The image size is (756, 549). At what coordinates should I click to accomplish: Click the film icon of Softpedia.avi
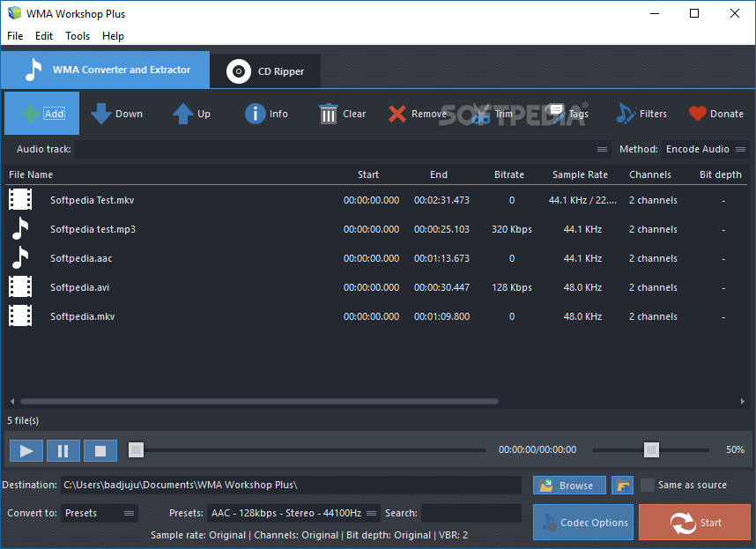point(20,286)
